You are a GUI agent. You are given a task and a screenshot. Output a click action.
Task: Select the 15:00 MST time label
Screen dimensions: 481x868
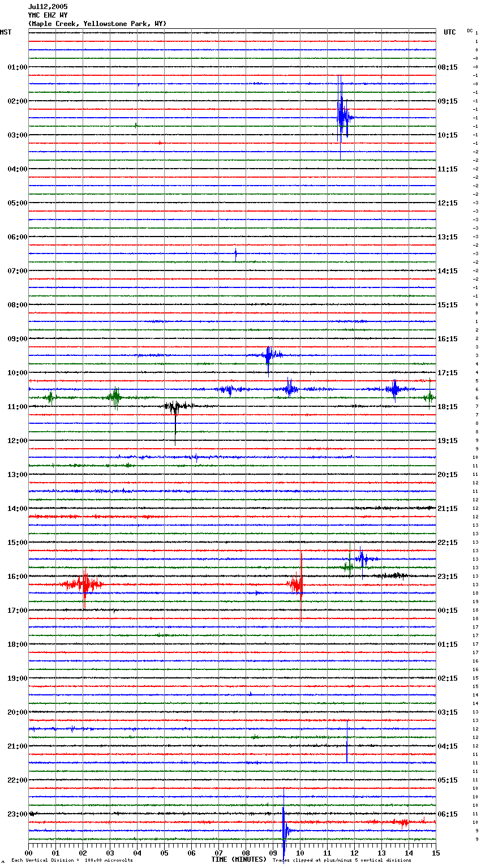pos(17,543)
